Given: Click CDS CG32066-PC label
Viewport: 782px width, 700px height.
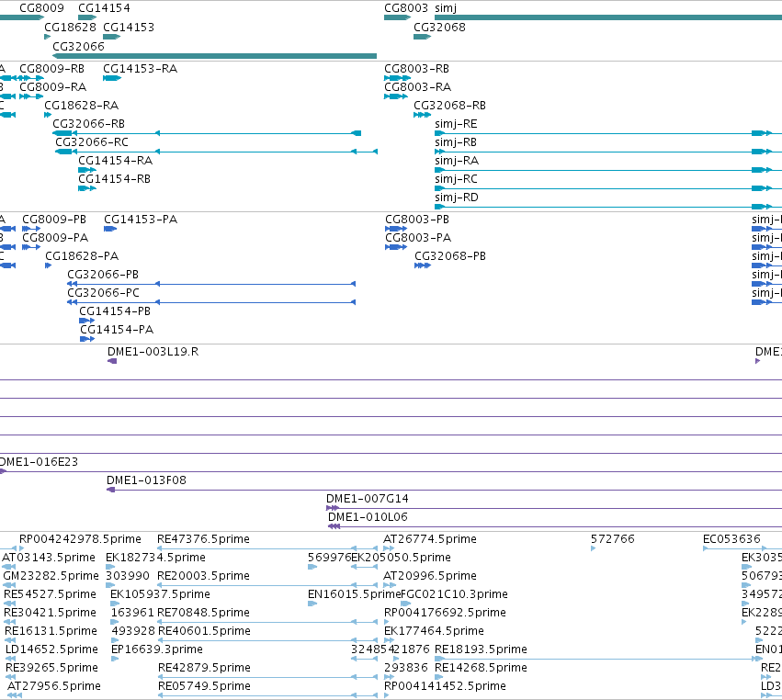Looking at the screenshot, I should coord(103,293).
